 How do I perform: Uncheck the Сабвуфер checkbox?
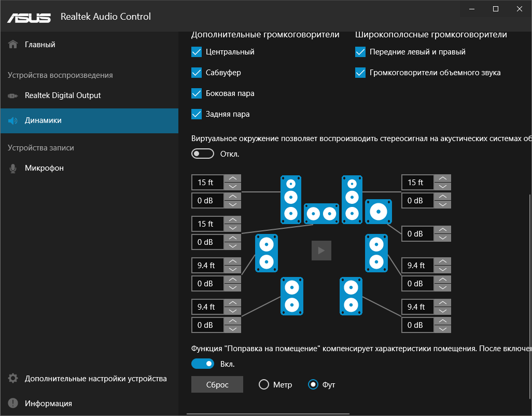point(197,73)
